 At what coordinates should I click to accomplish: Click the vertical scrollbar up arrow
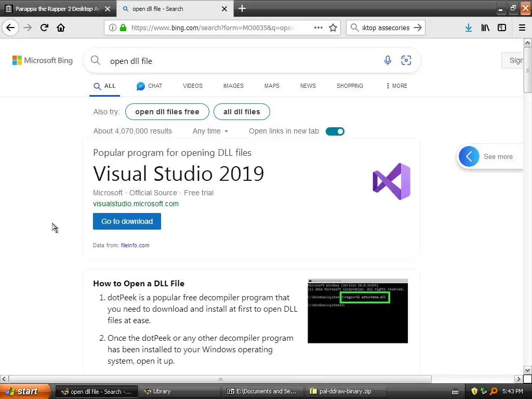[527, 43]
